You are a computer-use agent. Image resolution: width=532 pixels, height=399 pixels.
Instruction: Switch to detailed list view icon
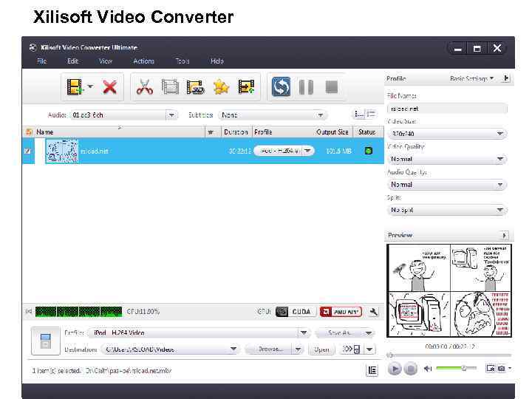371,114
